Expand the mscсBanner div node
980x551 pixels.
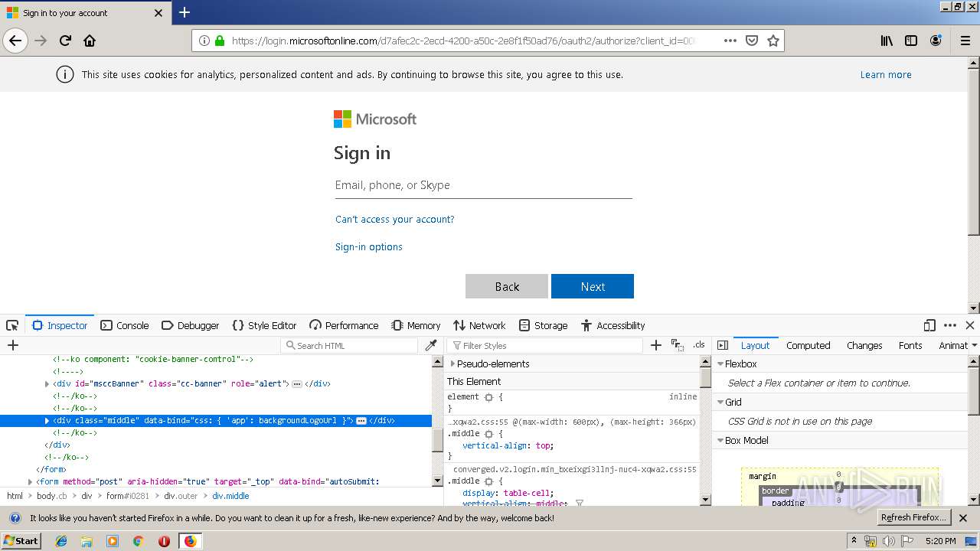47,384
